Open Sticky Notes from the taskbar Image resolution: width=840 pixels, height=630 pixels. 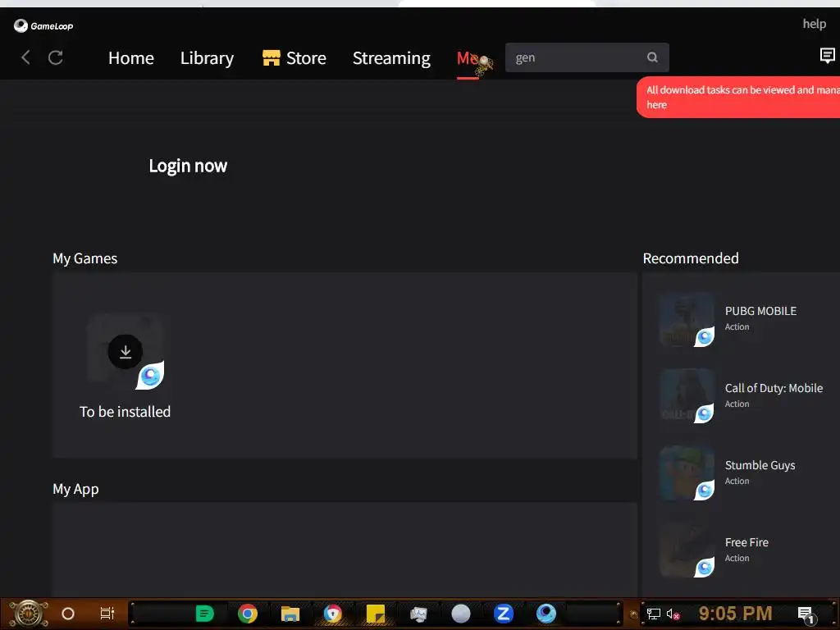376,614
